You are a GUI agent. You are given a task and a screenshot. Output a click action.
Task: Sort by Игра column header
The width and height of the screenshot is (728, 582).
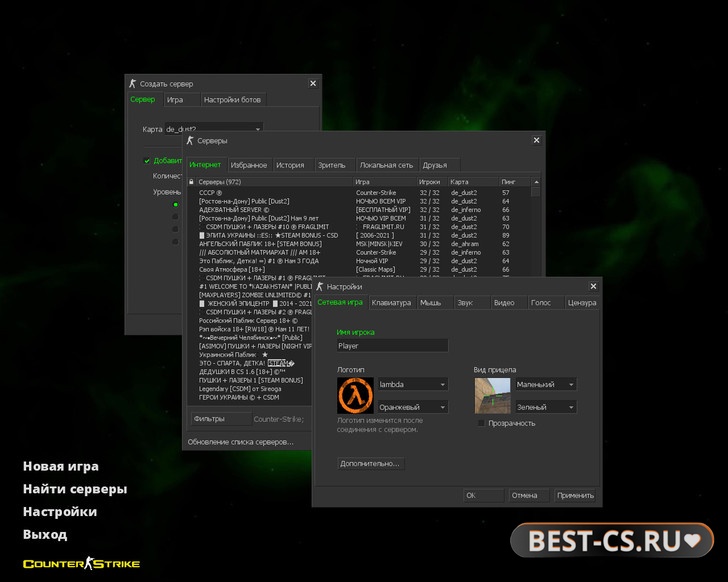pos(385,182)
